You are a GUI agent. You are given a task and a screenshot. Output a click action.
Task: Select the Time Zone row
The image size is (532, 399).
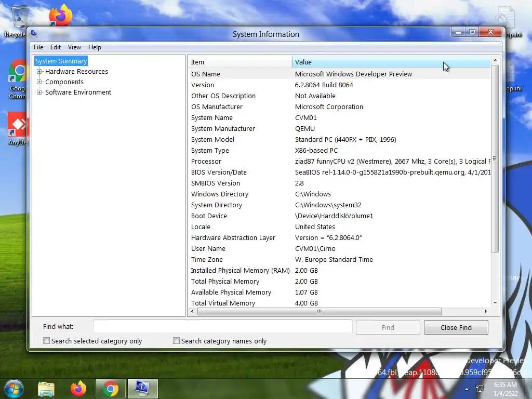pyautogui.click(x=339, y=259)
